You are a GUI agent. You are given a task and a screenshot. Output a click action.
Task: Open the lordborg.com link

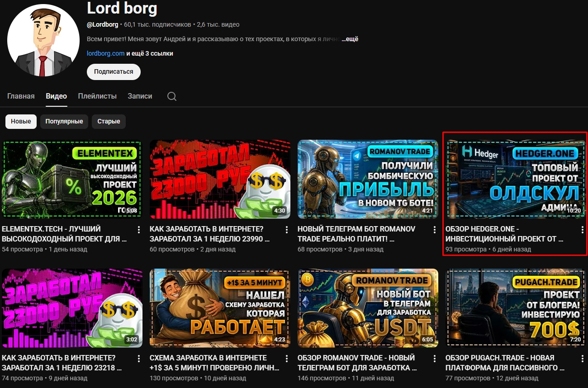[x=106, y=53]
